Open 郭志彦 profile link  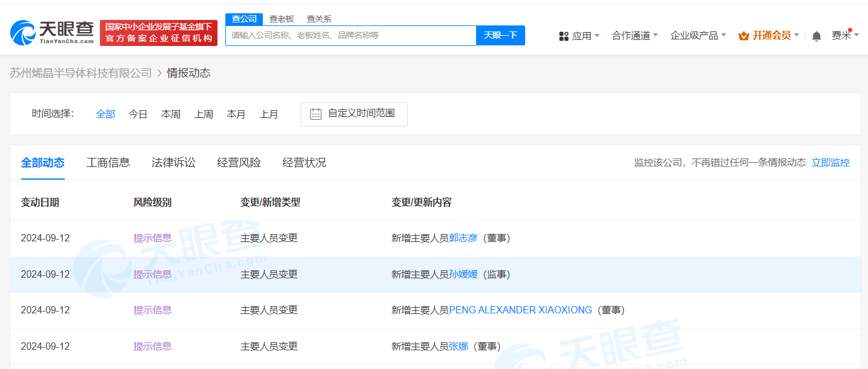click(463, 238)
